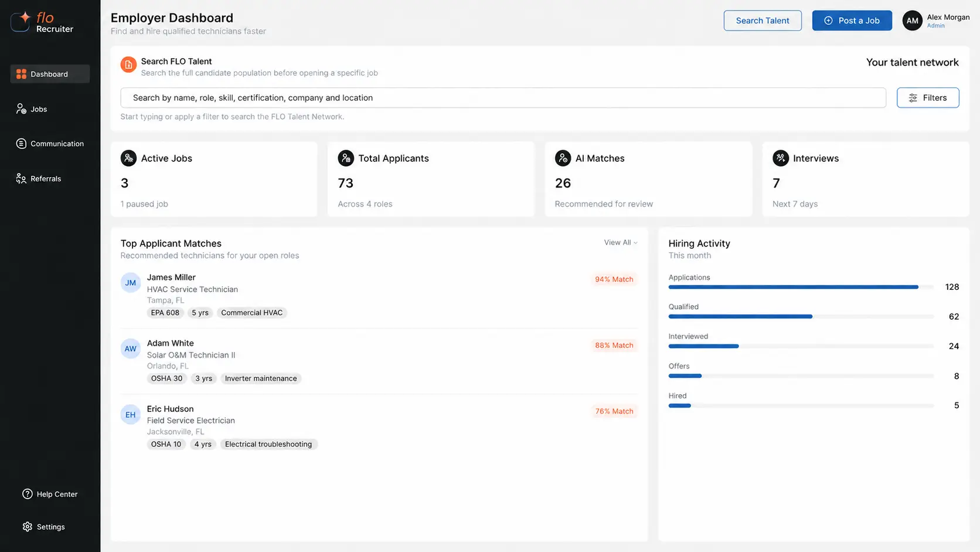Image resolution: width=980 pixels, height=552 pixels.
Task: Open the Communication section
Action: click(x=50, y=144)
